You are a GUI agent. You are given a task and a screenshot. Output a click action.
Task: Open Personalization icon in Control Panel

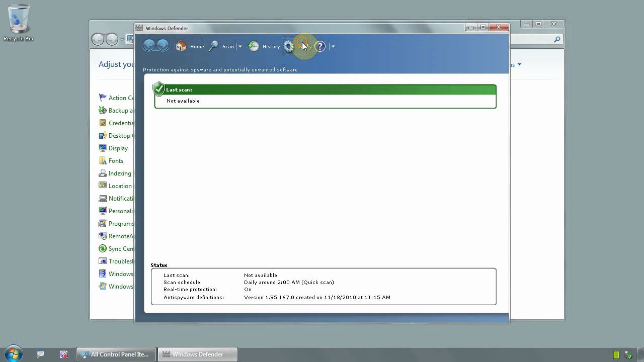(x=103, y=211)
